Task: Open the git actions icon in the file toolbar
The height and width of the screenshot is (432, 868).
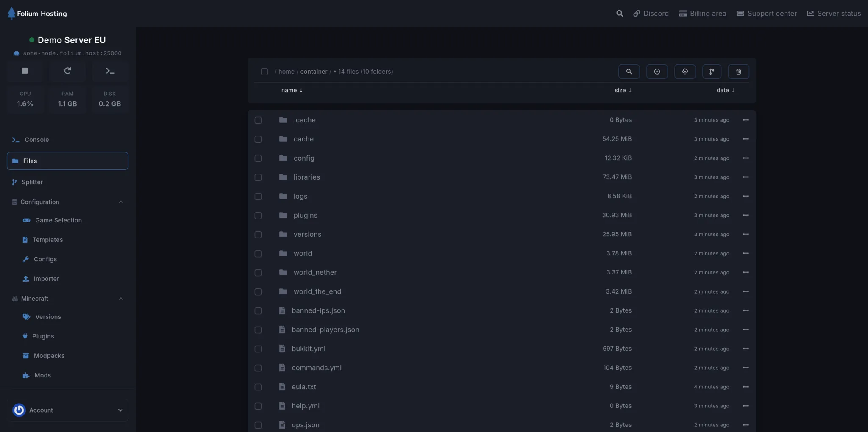Action: coord(712,72)
